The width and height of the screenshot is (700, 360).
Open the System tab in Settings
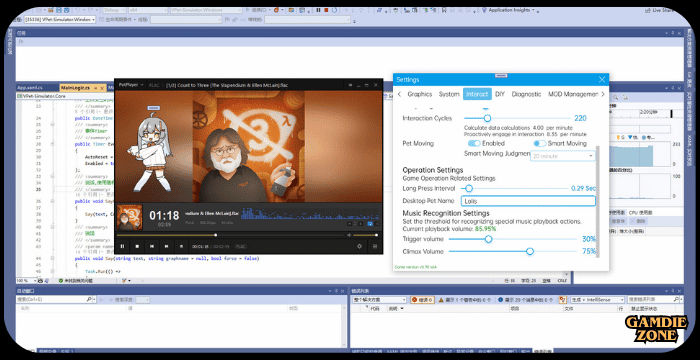(x=449, y=94)
